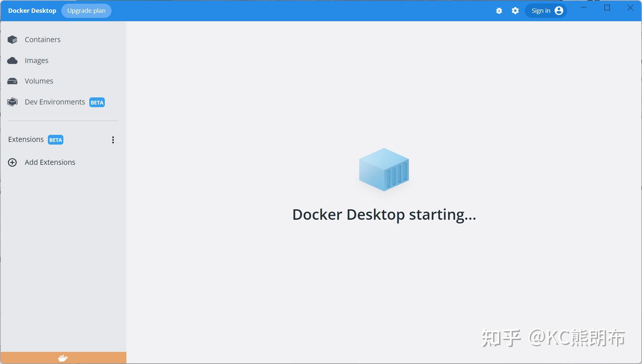Click the Sign in button
This screenshot has height=364, width=642.
[540, 10]
